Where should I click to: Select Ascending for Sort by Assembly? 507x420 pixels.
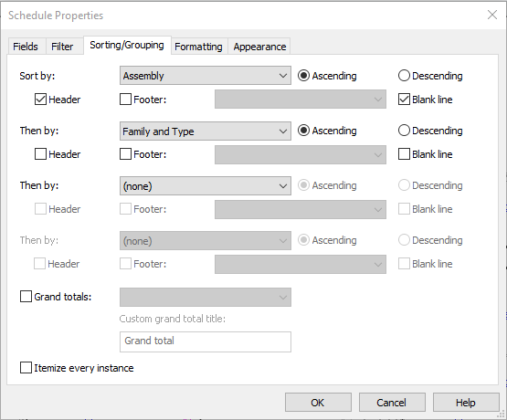327,76
